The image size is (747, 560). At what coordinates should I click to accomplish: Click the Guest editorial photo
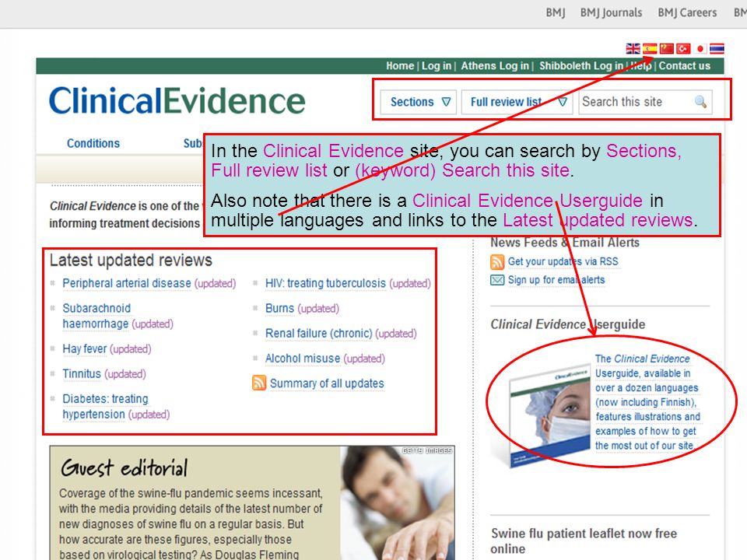[x=398, y=503]
